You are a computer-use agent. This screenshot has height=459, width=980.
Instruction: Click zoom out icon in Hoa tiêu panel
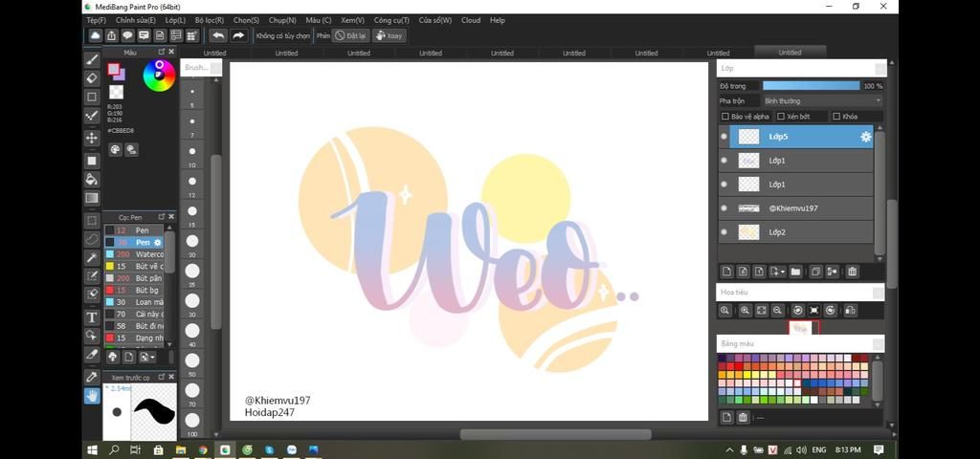tap(777, 311)
